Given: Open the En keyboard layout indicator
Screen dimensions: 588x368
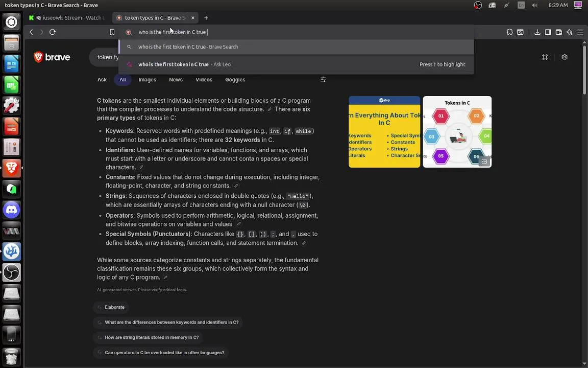Looking at the screenshot, I should pos(521,5).
